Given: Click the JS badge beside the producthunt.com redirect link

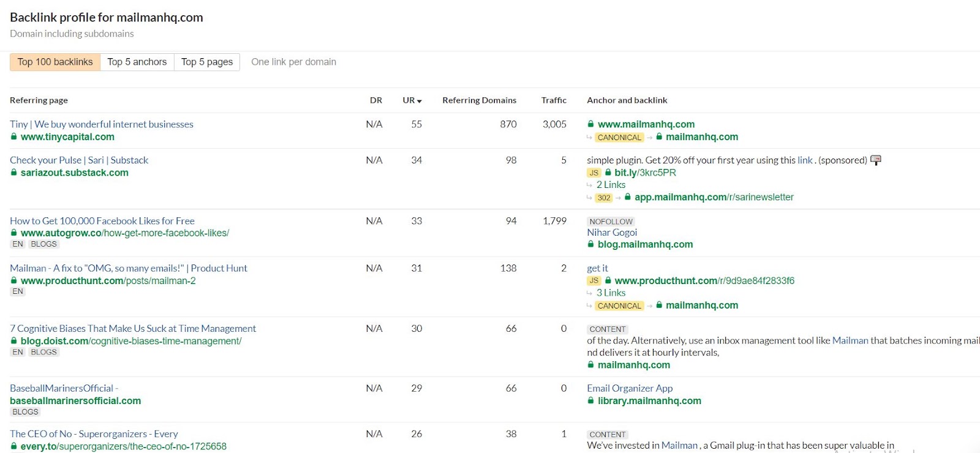Looking at the screenshot, I should 594,281.
